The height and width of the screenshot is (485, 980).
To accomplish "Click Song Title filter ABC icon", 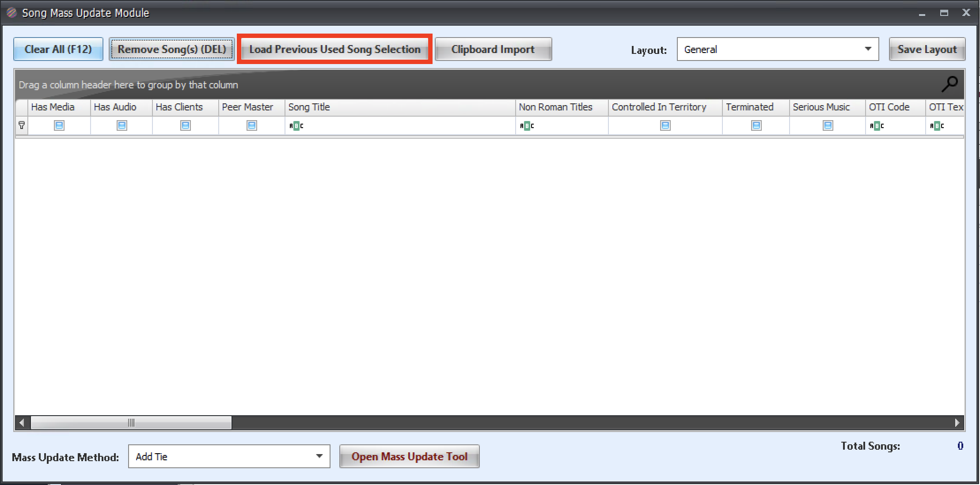I will [x=296, y=126].
